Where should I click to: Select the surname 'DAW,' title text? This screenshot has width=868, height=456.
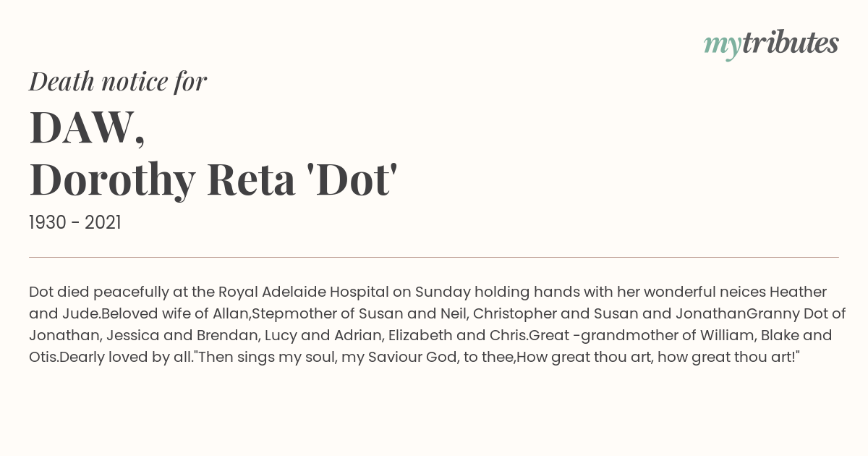pos(87,127)
